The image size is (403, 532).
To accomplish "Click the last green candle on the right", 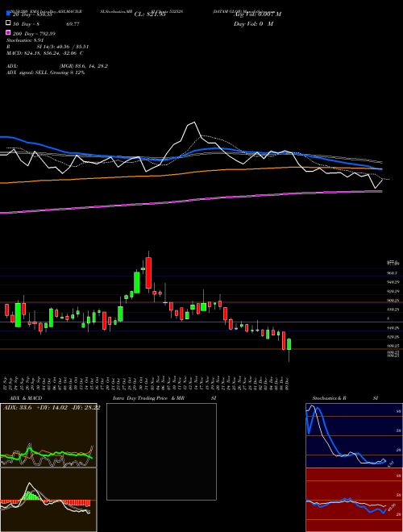I will (x=289, y=344).
